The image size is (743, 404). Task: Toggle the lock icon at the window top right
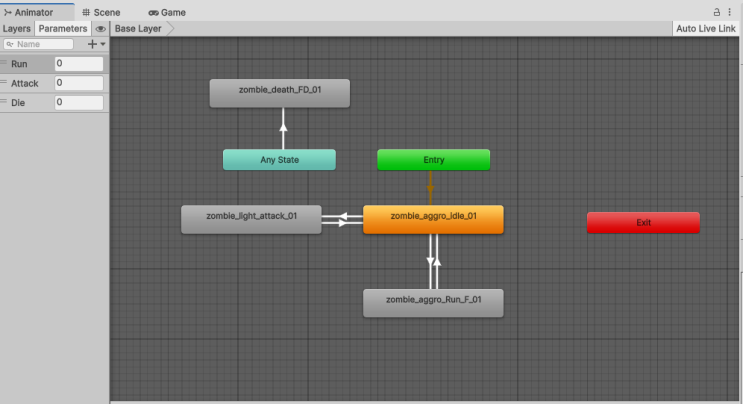coord(716,12)
